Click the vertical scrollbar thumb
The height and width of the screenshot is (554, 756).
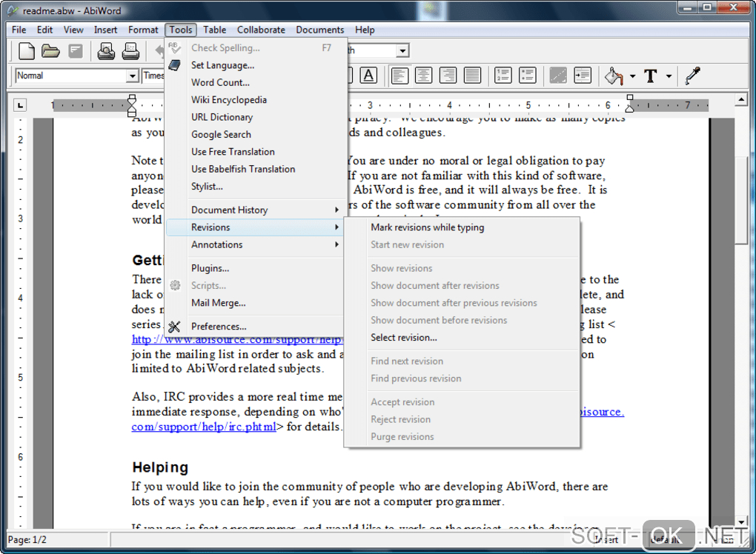point(741,200)
